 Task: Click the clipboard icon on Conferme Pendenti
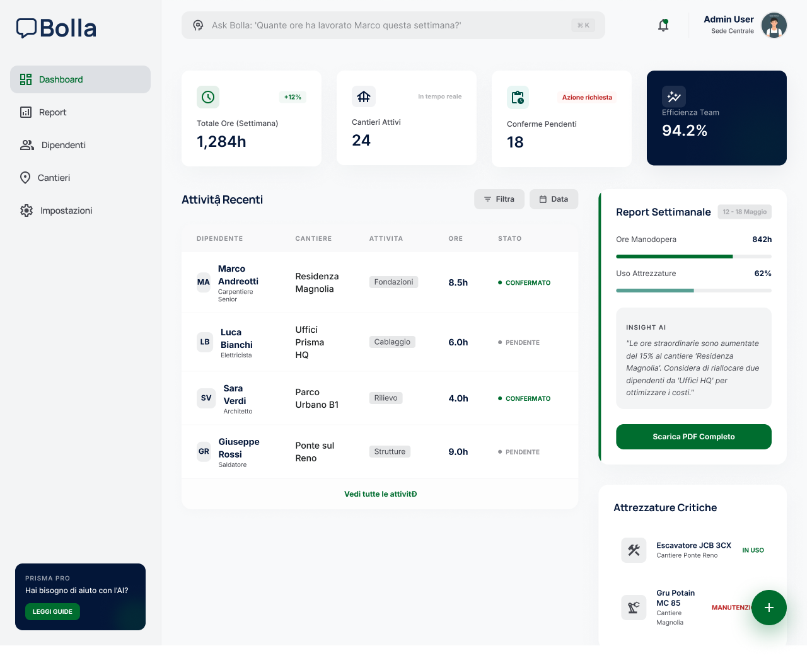[518, 97]
